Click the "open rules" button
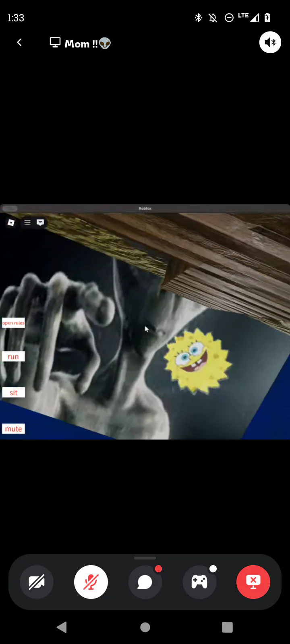Image resolution: width=290 pixels, height=644 pixels. [x=13, y=323]
